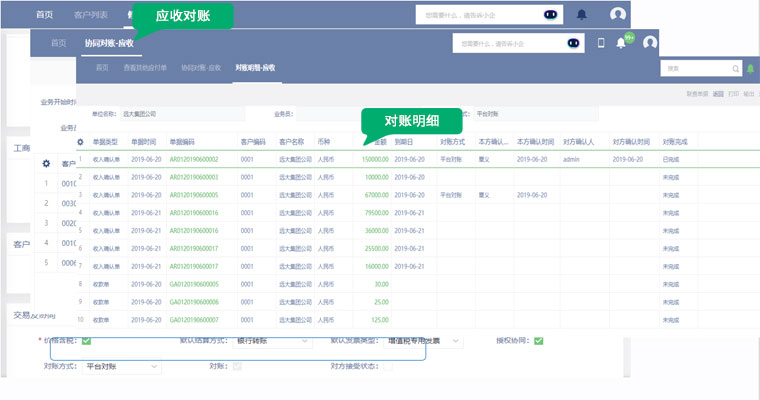Click the green bell icon beside search

pos(751,68)
